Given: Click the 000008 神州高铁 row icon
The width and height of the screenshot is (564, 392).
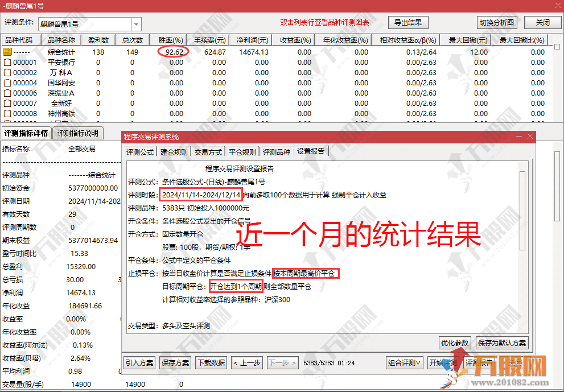Looking at the screenshot, I should pyautogui.click(x=7, y=114).
